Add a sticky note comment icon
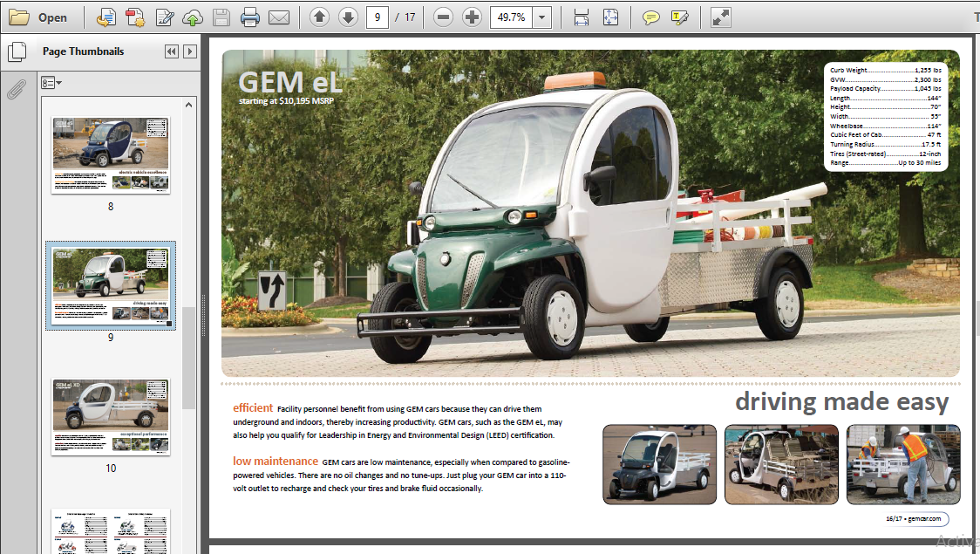The image size is (980, 554). (x=650, y=17)
